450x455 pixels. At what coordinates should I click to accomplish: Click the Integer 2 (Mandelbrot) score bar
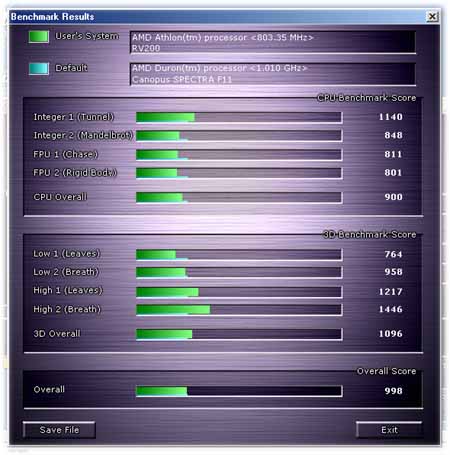[x=239, y=136]
